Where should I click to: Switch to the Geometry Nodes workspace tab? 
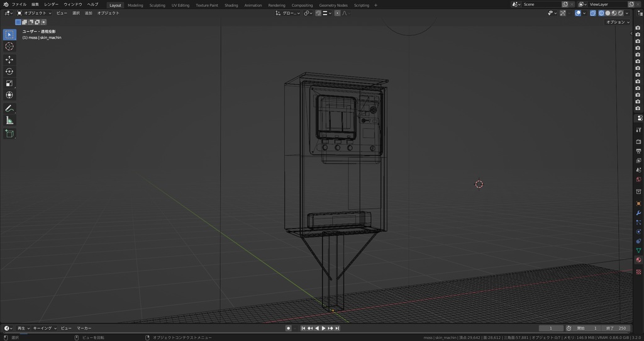(x=333, y=5)
